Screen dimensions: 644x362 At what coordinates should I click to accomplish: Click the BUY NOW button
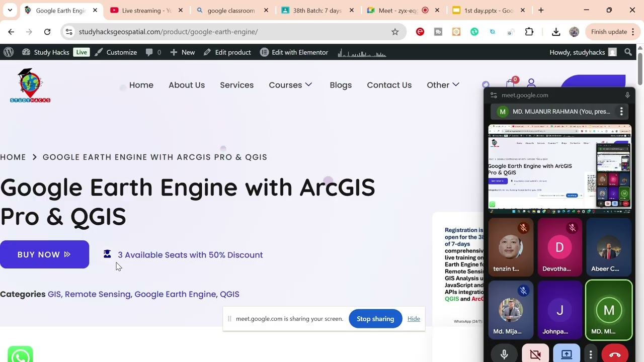(x=44, y=254)
